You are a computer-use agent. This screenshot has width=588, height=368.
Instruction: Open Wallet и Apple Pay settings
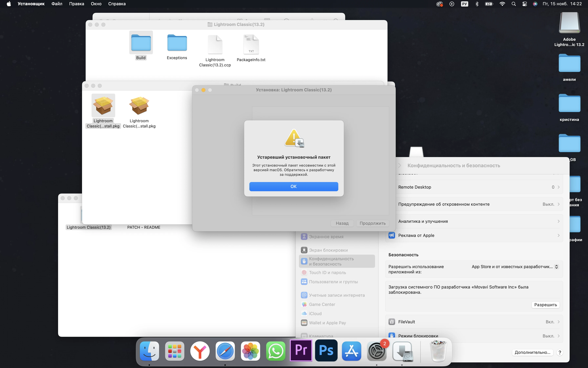pos(337,323)
